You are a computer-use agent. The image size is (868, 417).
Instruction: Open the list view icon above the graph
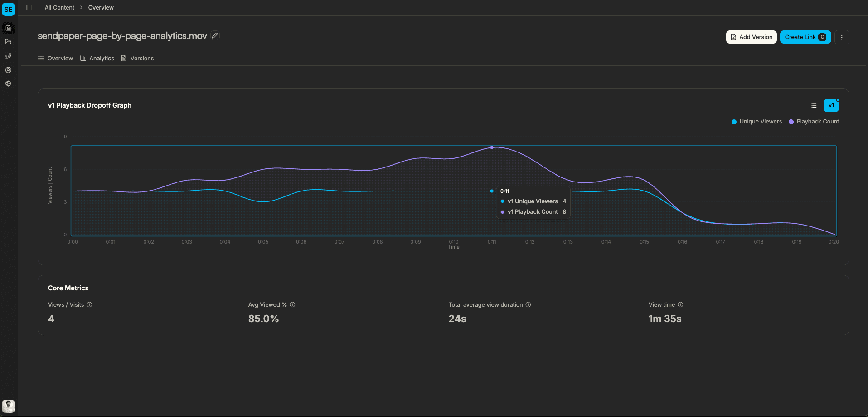(813, 105)
